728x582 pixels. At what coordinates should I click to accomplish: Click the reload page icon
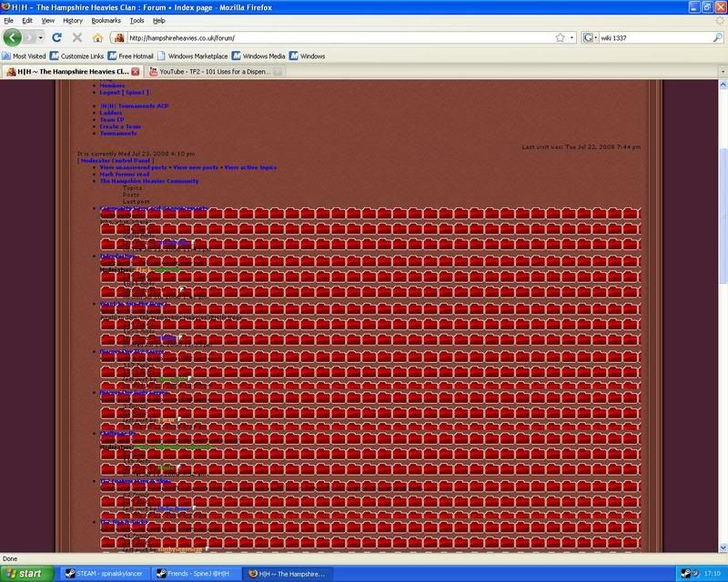click(56, 38)
